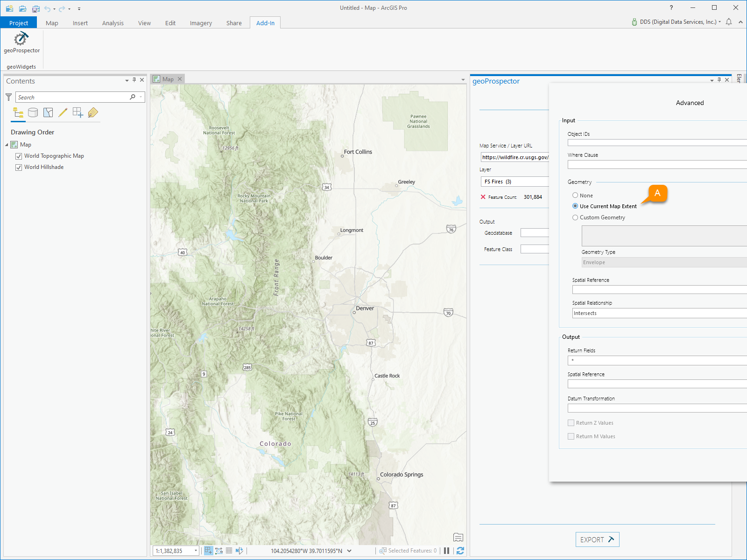Click the search magnifier in Contents
Screen dimensions: 747x560
click(x=133, y=97)
